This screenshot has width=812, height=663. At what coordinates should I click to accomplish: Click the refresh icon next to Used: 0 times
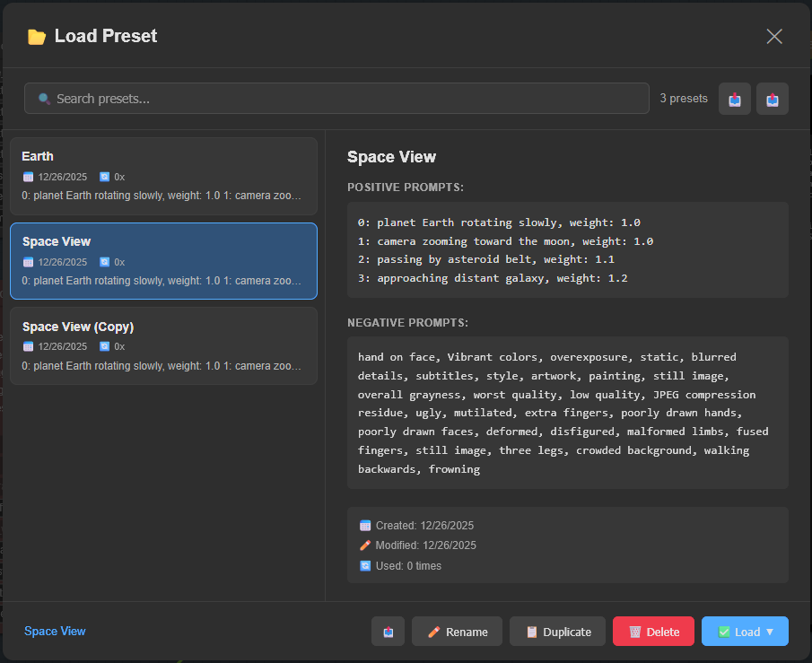coord(365,565)
